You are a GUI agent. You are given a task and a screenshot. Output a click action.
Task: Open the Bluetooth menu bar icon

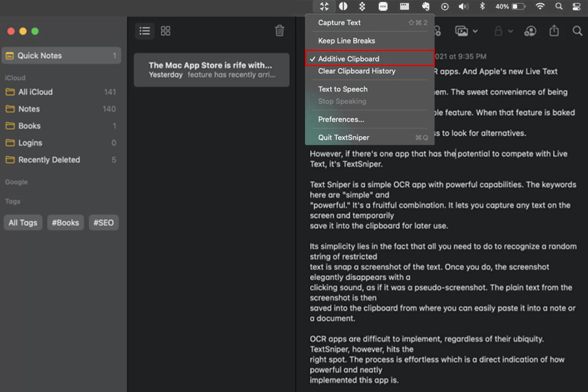pos(482,6)
